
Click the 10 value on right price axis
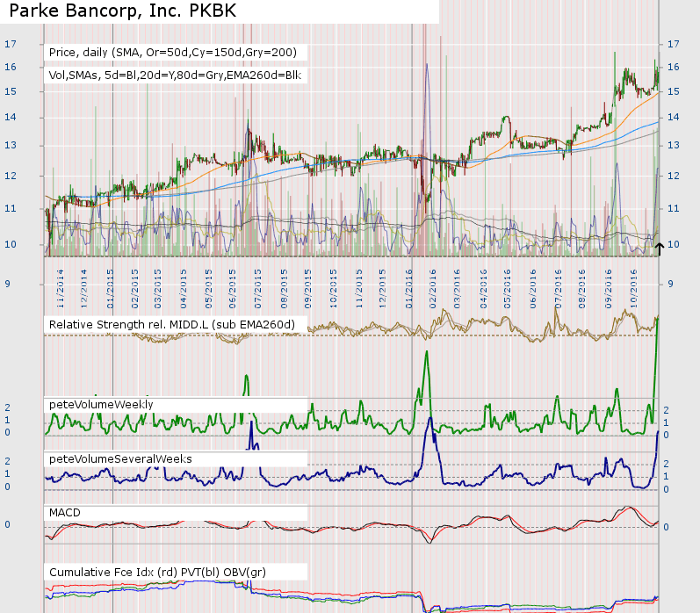click(x=674, y=244)
